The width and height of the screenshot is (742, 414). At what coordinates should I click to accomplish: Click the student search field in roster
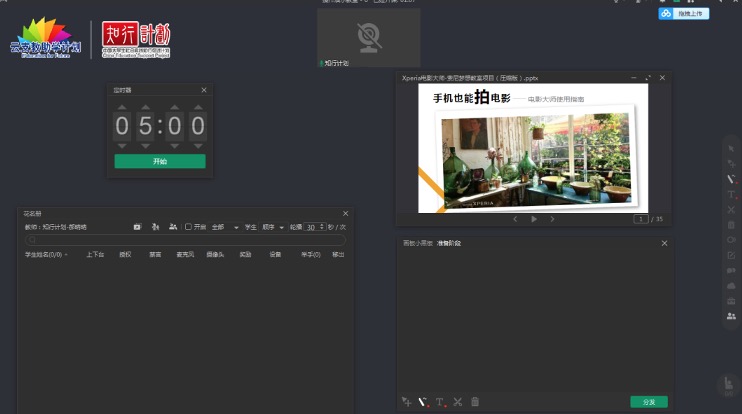pyautogui.click(x=185, y=240)
